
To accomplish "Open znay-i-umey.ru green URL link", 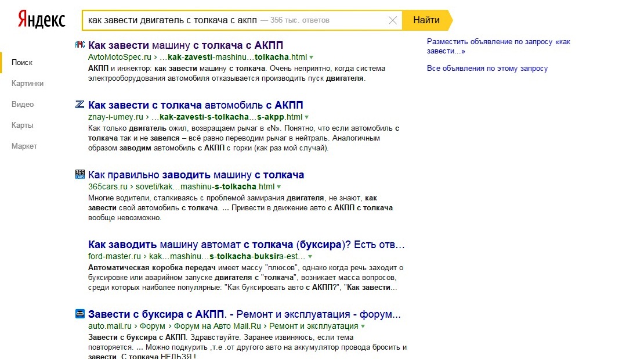I will [195, 117].
